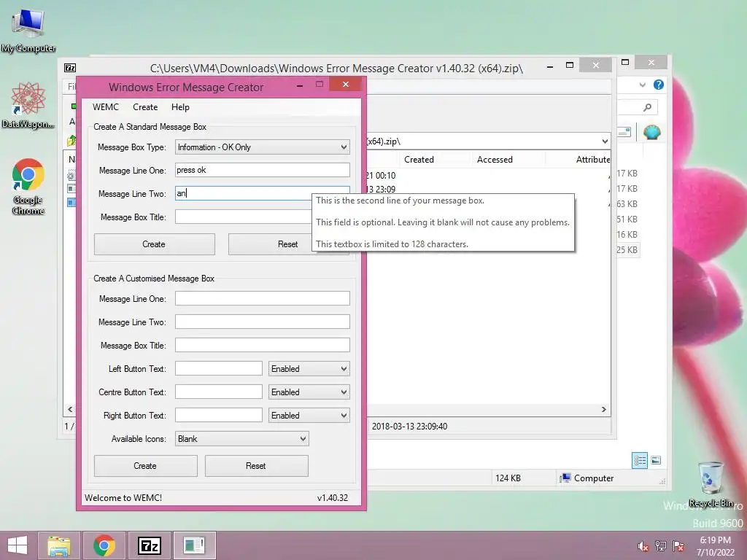Image resolution: width=747 pixels, height=560 pixels.
Task: Click Create button in the Customised Message Box section
Action: [145, 466]
